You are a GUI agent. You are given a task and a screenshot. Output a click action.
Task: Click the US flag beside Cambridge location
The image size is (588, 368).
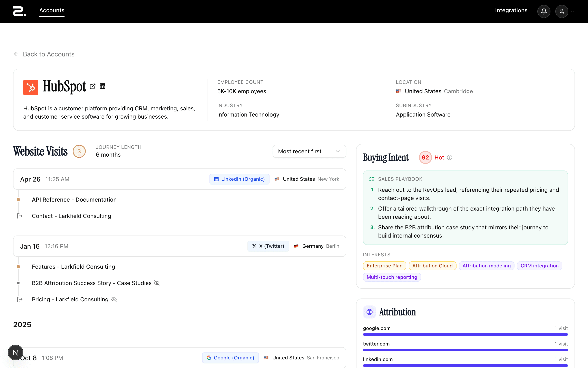pos(399,91)
